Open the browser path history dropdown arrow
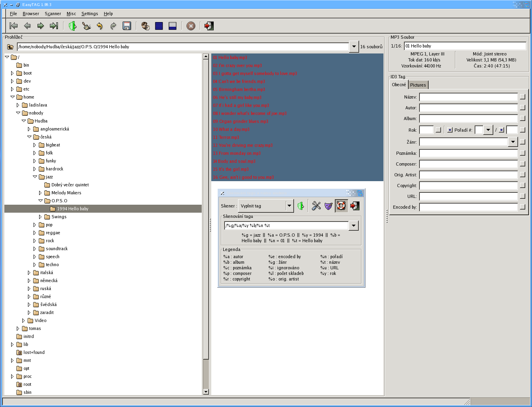 (x=354, y=47)
